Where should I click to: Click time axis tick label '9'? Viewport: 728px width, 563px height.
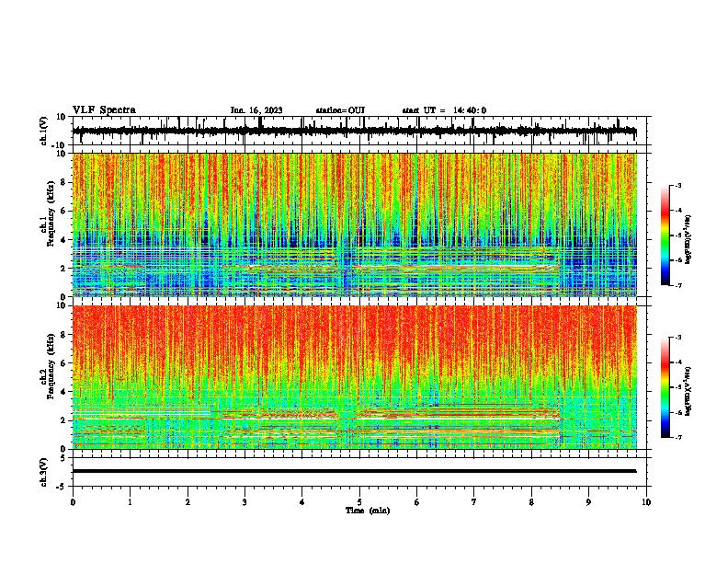(588, 502)
